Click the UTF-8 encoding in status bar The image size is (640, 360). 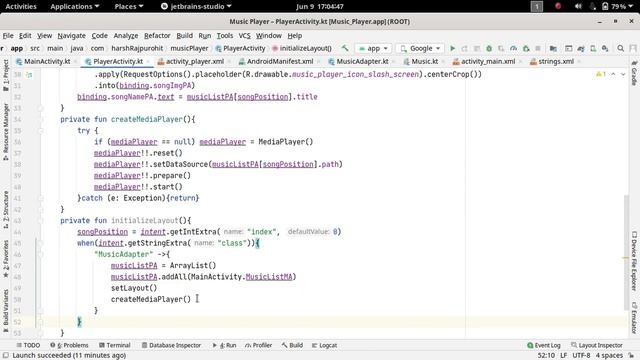[x=581, y=356]
